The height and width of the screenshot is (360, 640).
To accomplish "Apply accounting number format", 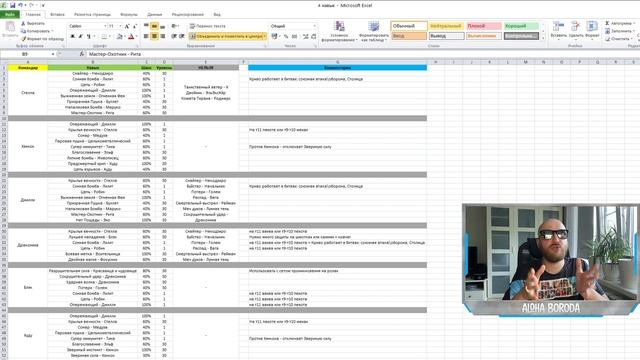I will pos(275,36).
